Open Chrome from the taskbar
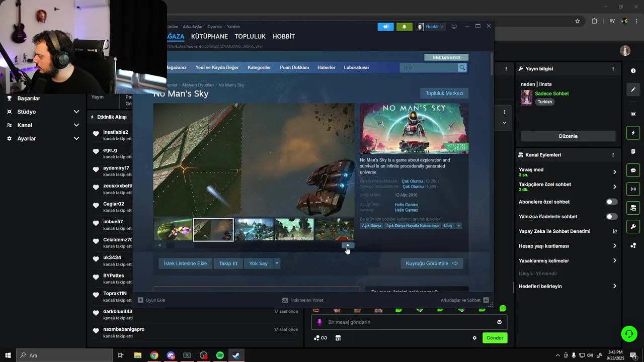The image size is (644, 362). point(154,355)
